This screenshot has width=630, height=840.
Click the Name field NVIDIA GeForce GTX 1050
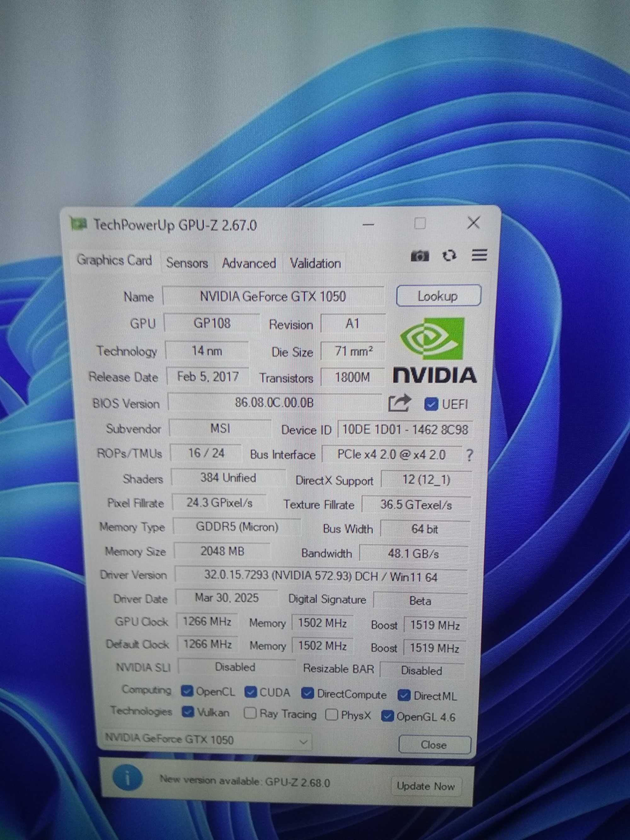click(x=273, y=296)
